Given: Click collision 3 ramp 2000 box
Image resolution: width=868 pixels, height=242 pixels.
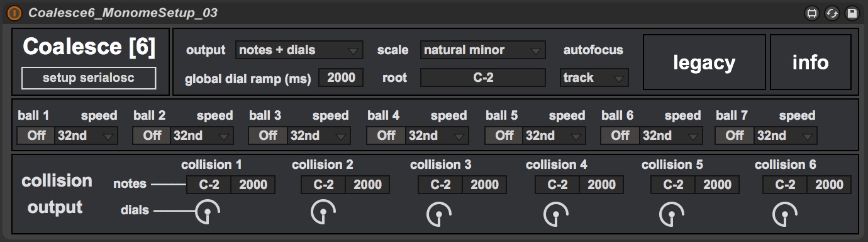Looking at the screenshot, I should coord(484,185).
